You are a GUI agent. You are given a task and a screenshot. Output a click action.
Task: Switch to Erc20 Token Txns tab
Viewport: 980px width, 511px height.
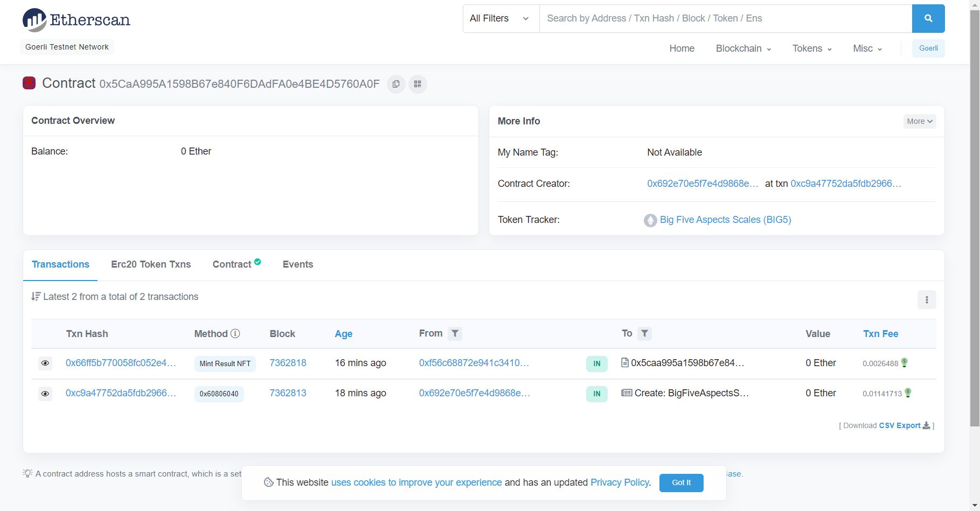click(x=151, y=264)
